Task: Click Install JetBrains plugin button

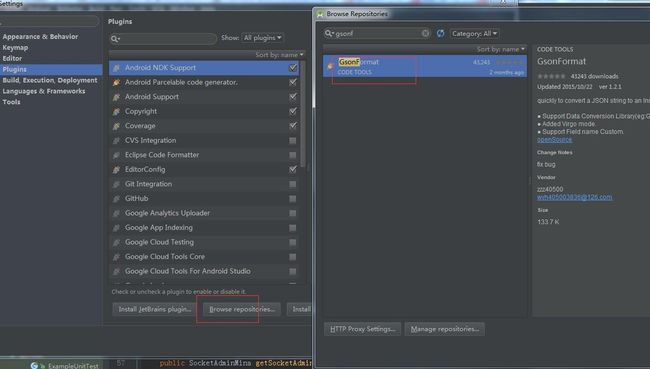Action: click(x=155, y=309)
